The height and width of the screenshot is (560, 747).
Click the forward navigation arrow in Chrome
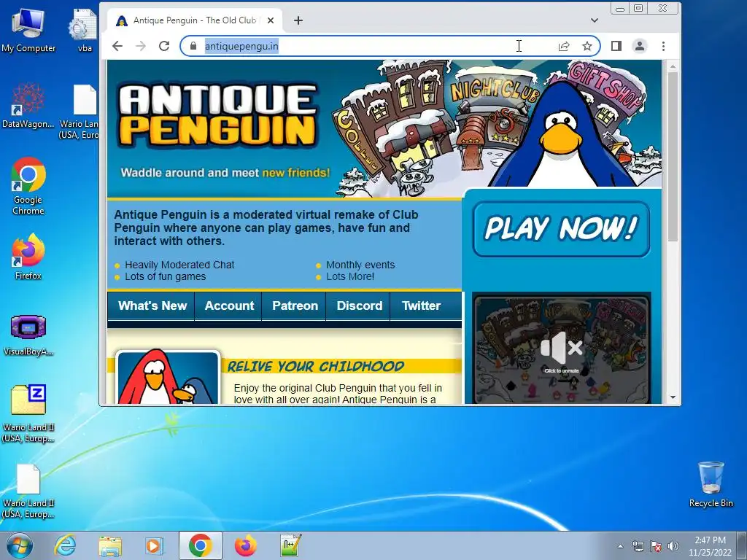point(141,46)
